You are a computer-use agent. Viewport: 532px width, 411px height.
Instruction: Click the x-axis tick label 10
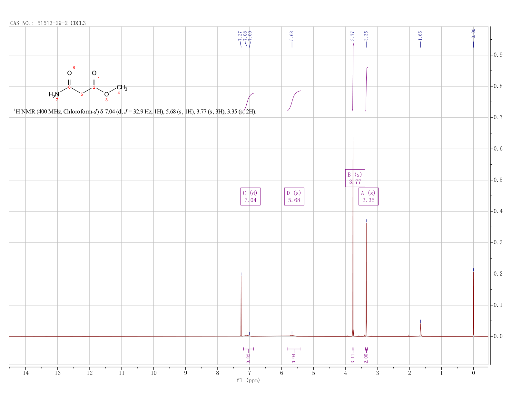[x=153, y=373]
